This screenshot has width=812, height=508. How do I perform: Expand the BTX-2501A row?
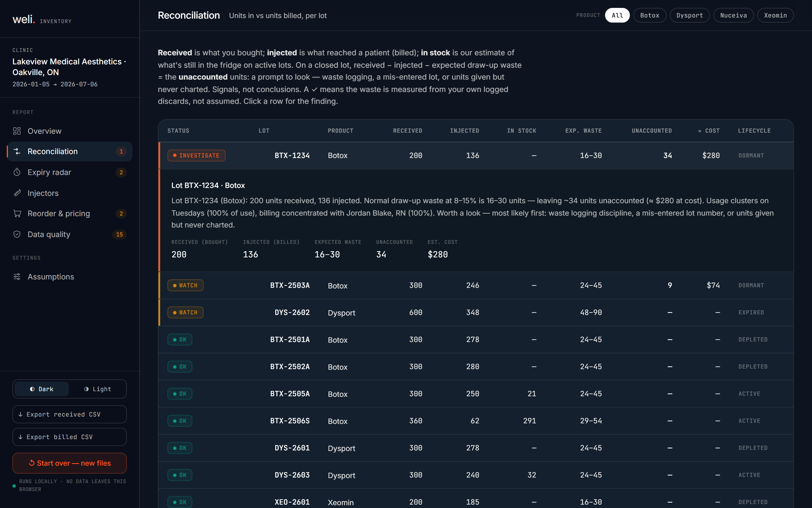point(476,340)
